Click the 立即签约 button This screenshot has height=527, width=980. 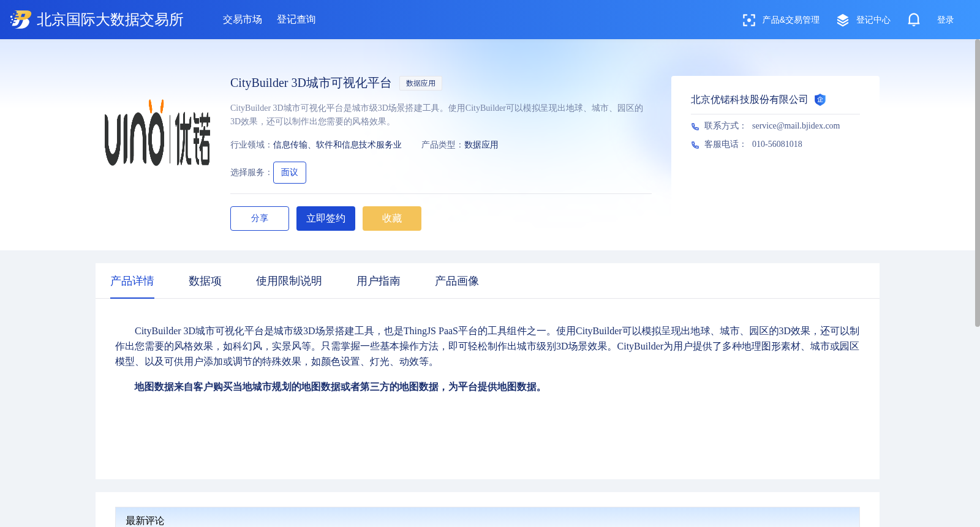326,219
